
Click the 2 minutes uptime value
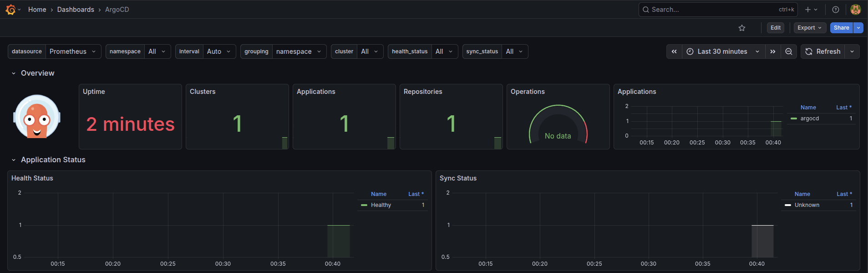[x=131, y=124]
